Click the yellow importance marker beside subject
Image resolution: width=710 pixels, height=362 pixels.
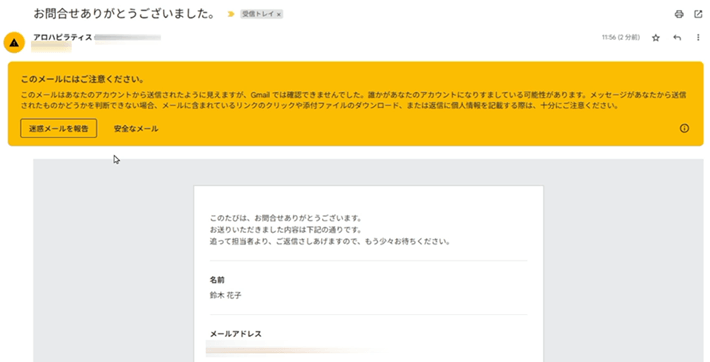coord(231,14)
